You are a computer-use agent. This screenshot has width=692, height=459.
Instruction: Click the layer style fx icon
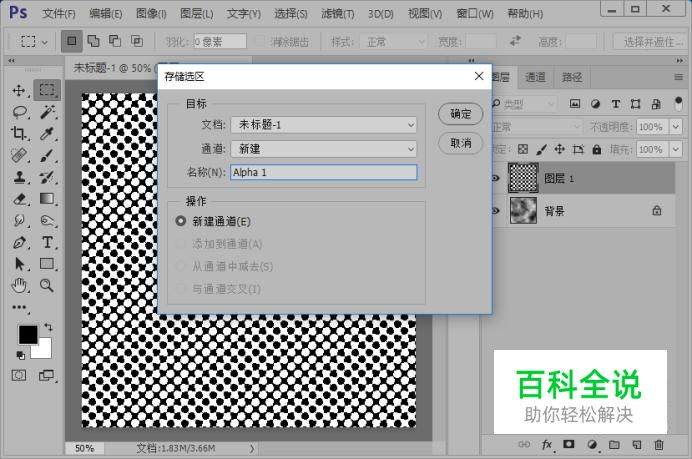[x=547, y=445]
